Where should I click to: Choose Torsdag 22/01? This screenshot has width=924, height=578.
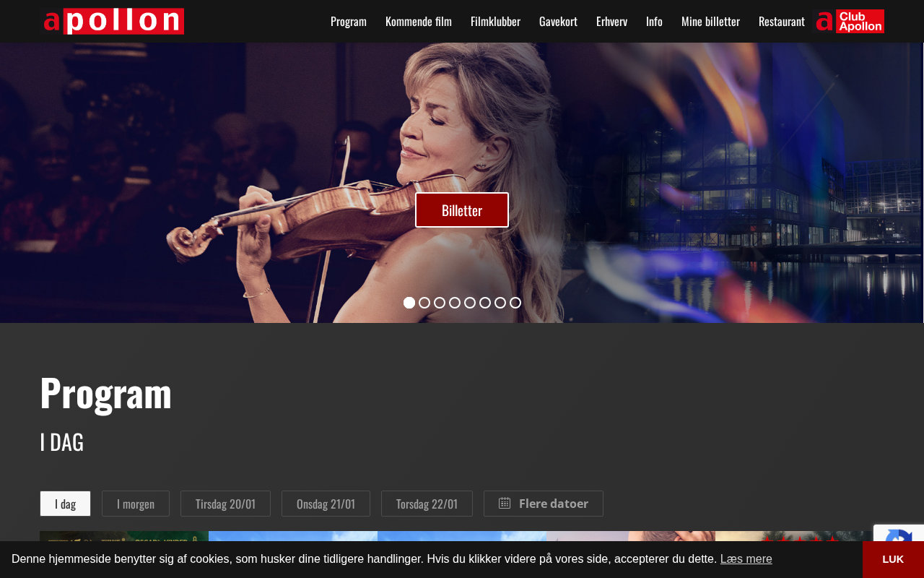(x=427, y=504)
